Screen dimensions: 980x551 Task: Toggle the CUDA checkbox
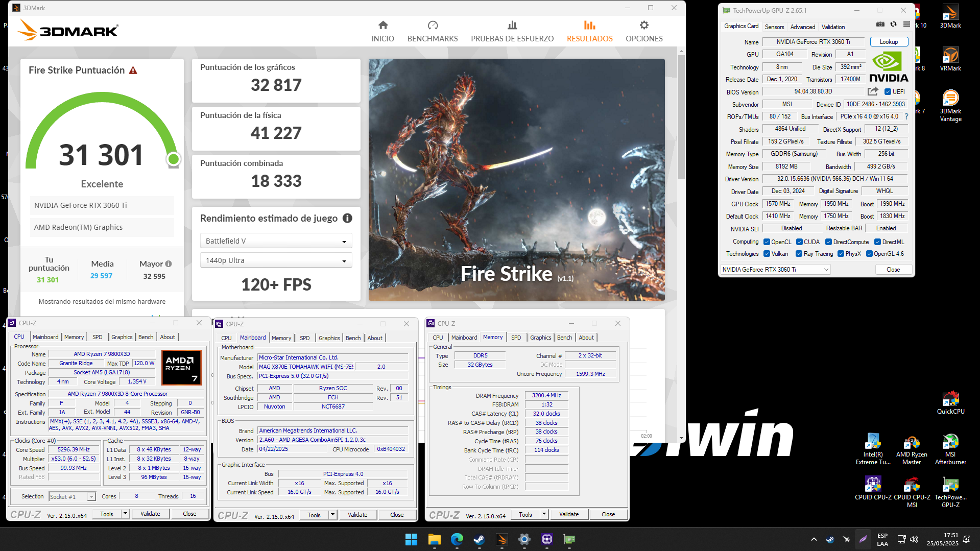click(799, 242)
